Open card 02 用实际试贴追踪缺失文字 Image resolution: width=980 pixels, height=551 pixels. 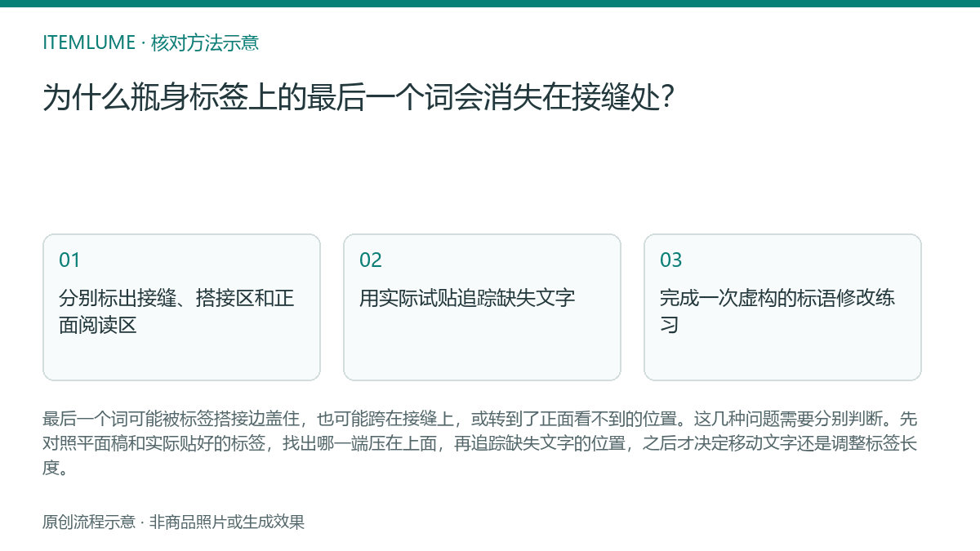click(x=482, y=307)
